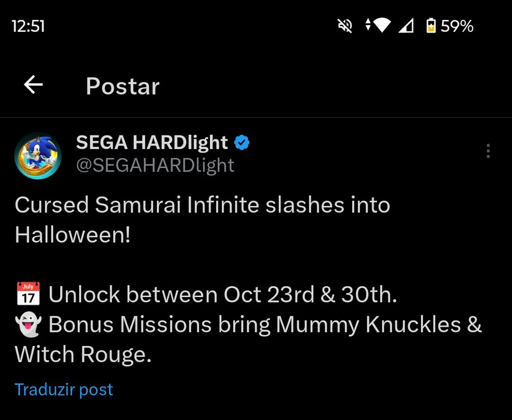
Task: Open the SEGA HARDlight display name
Action: [152, 143]
